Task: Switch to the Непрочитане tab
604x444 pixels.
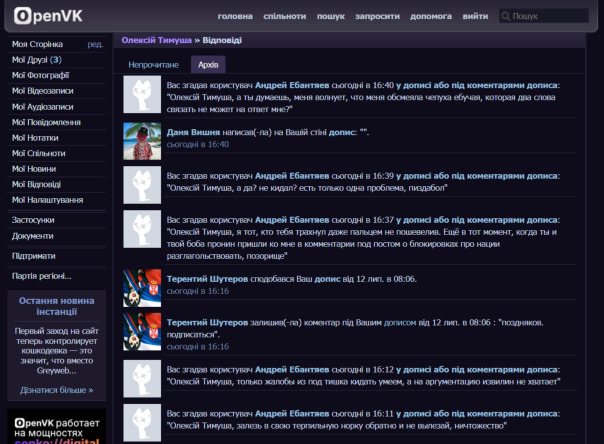Action: 153,65
